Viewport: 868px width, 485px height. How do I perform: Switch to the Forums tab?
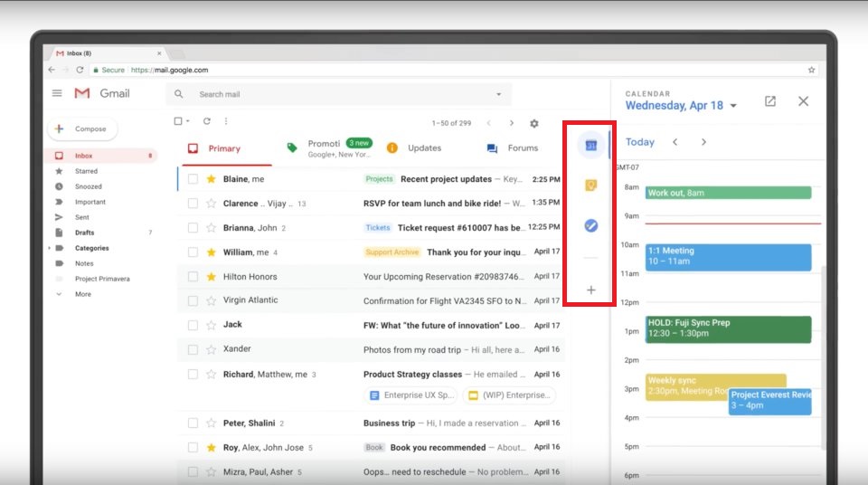513,148
